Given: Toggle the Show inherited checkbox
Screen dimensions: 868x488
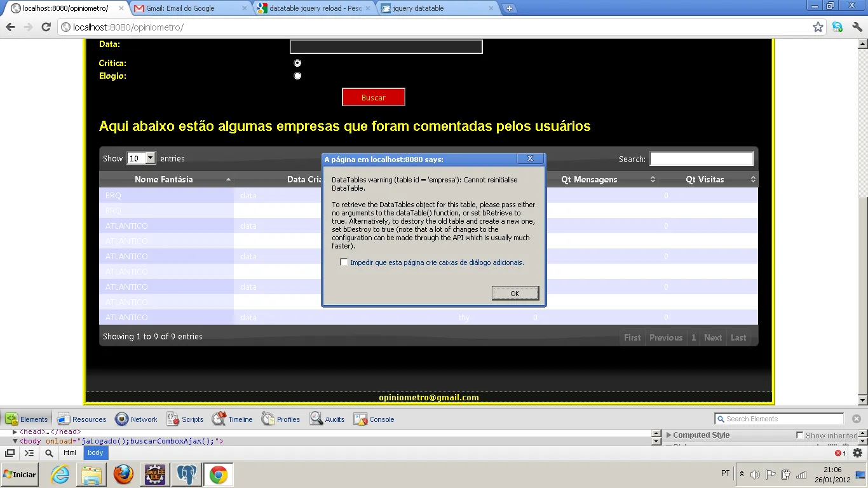Looking at the screenshot, I should 799,435.
